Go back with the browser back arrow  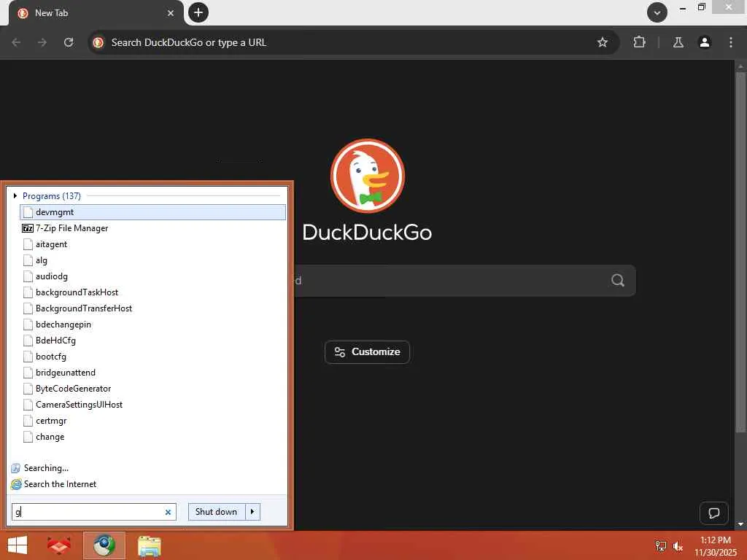tap(16, 42)
